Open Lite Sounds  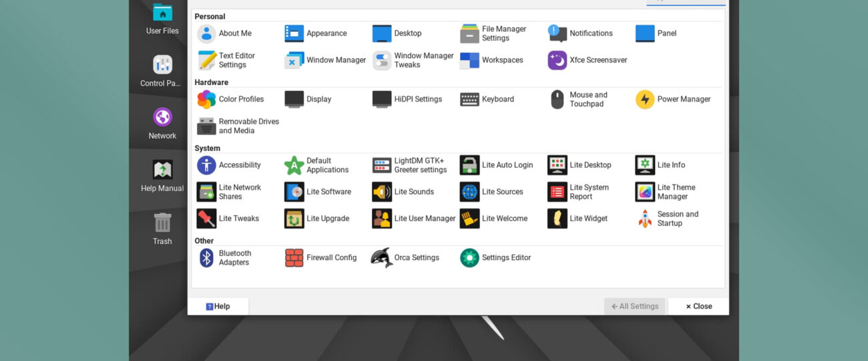(403, 192)
